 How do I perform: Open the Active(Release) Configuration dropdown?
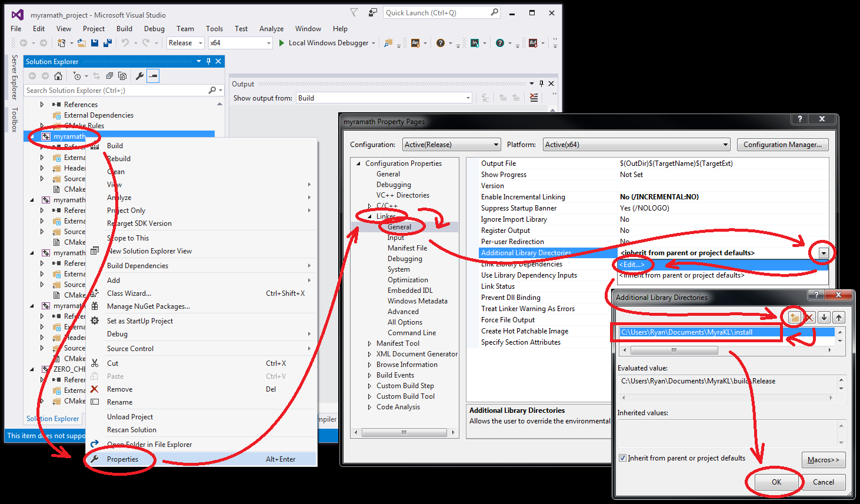496,145
